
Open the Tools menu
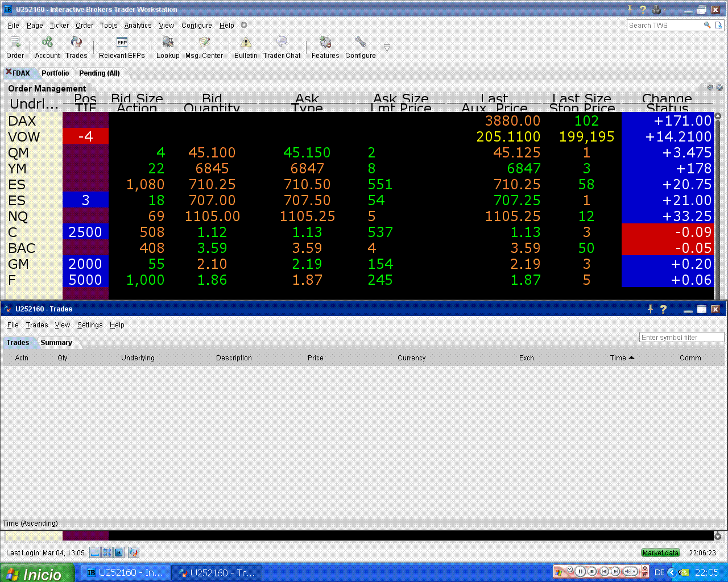pos(109,26)
